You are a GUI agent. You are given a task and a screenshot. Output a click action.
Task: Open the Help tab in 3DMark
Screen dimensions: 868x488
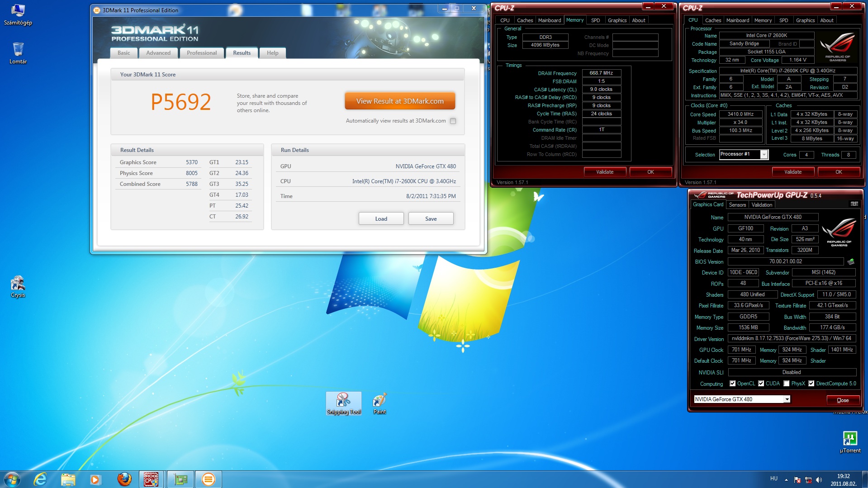[273, 53]
